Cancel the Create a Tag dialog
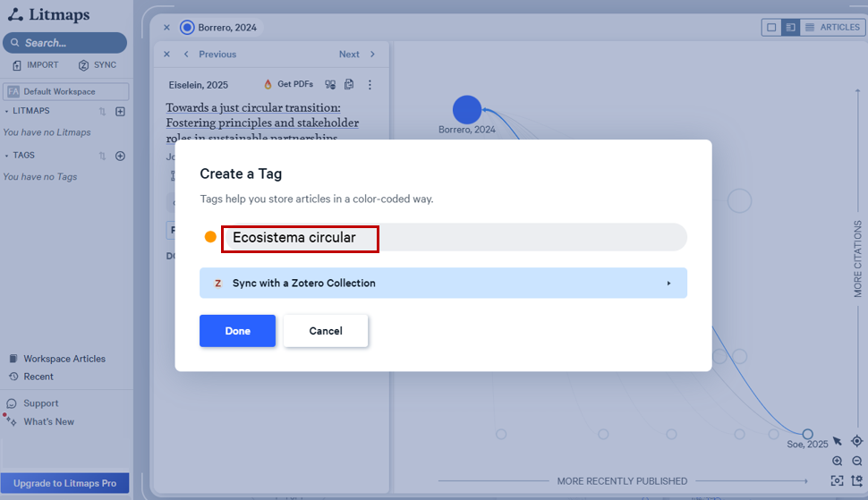Screen dimensions: 868x500 coord(326,331)
